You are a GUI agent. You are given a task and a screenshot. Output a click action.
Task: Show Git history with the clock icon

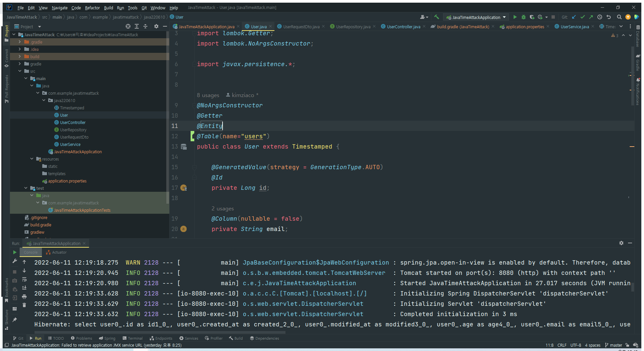(600, 17)
